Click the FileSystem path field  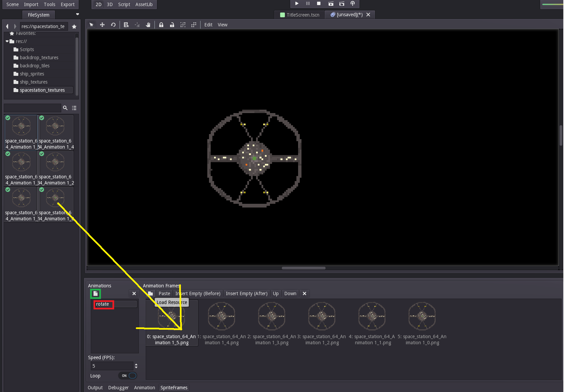(x=44, y=26)
